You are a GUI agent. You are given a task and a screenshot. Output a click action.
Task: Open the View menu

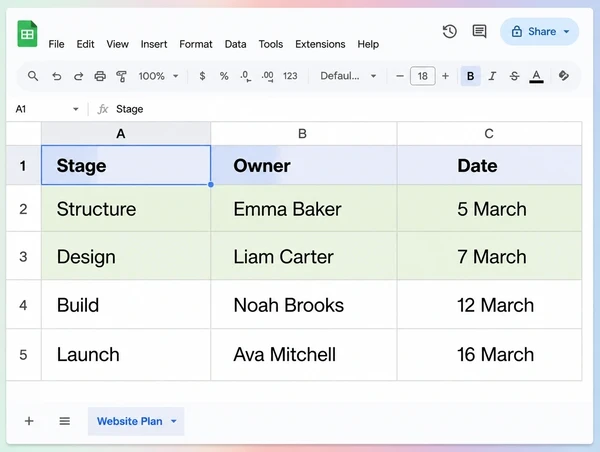tap(117, 44)
